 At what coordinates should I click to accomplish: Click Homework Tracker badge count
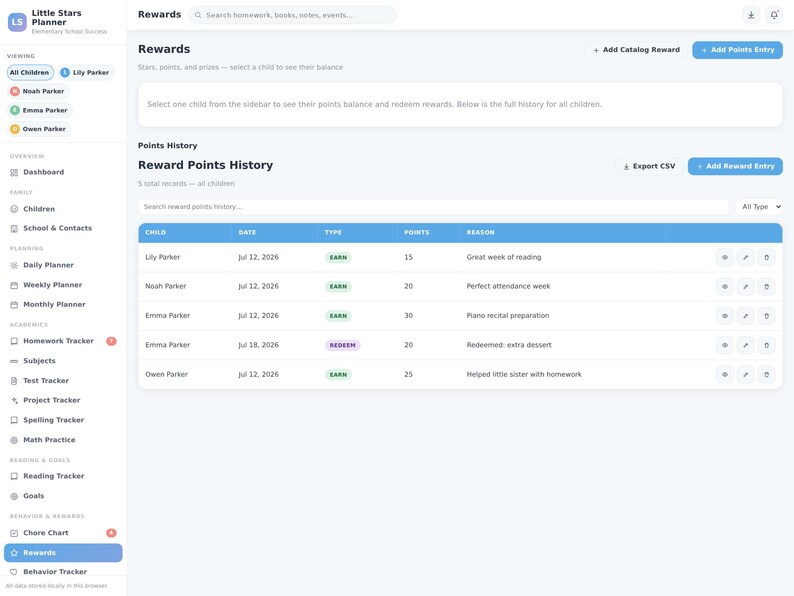111,341
